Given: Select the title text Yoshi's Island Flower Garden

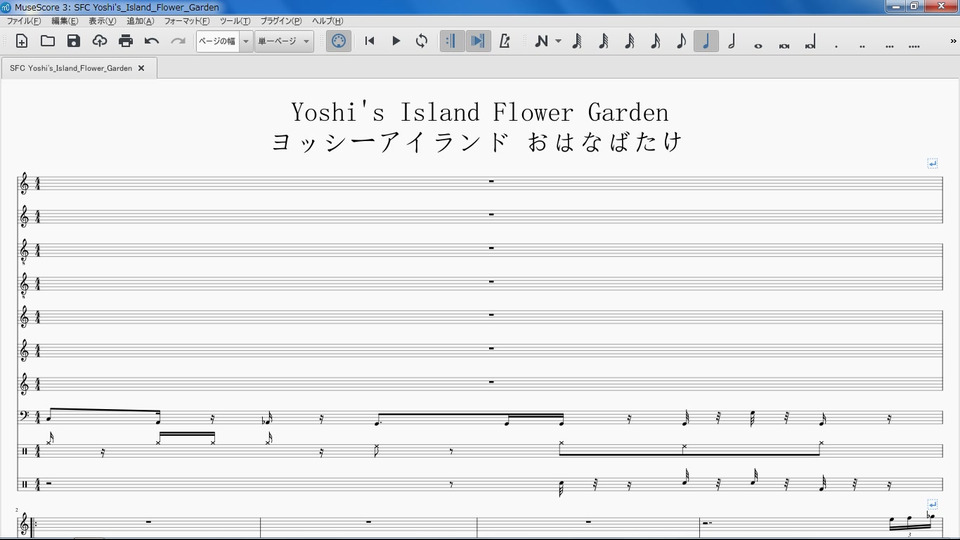Looking at the screenshot, I should [479, 113].
